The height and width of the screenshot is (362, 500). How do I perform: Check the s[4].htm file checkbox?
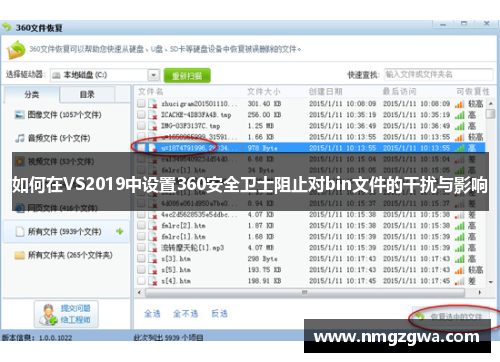point(141,280)
